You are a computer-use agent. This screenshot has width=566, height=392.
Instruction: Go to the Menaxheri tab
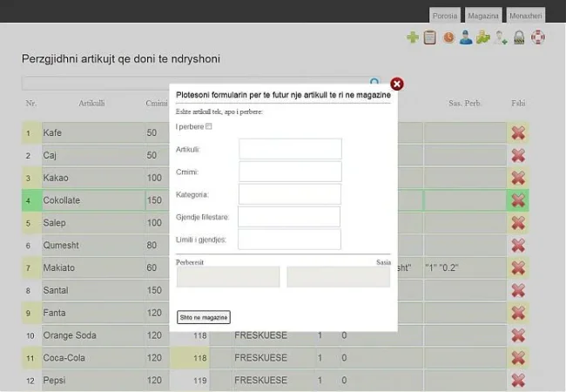tap(526, 16)
